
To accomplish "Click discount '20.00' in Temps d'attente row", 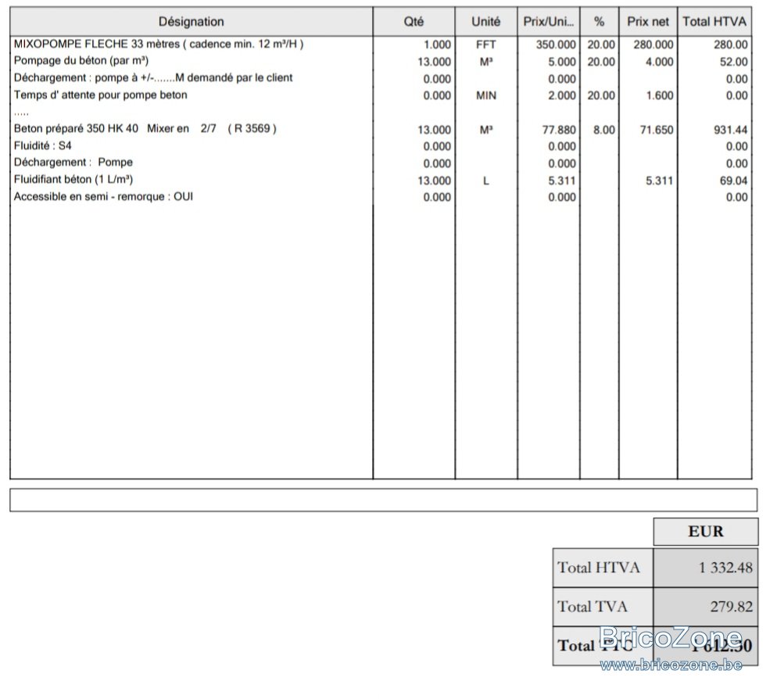I will 601,95.
